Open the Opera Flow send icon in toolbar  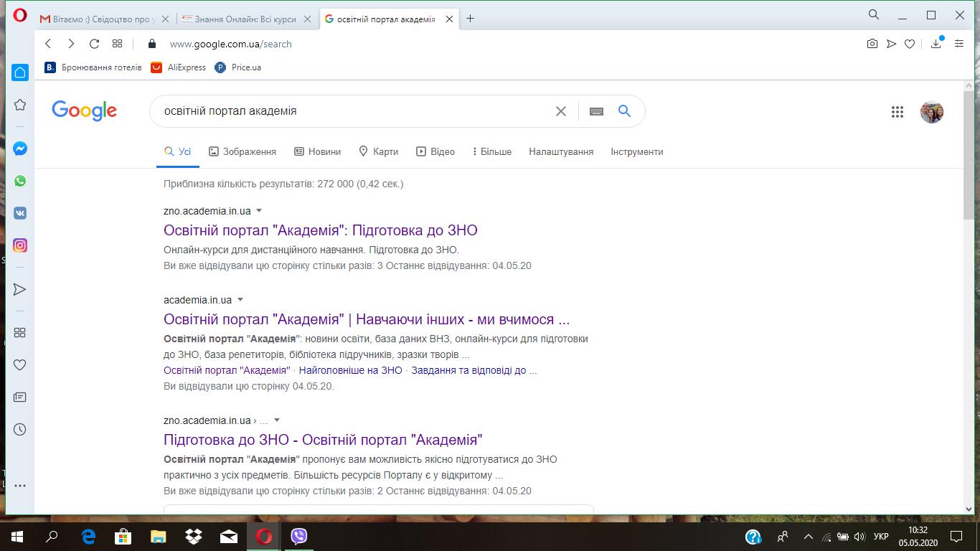[x=891, y=44]
